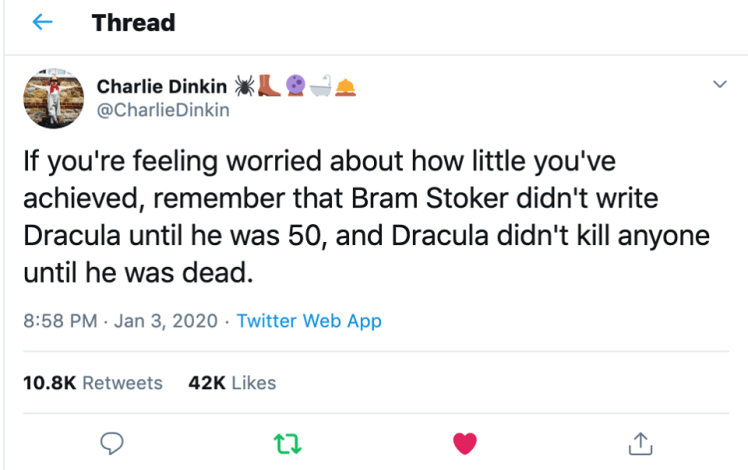
Task: View the 42K Likes list
Action: (x=232, y=382)
